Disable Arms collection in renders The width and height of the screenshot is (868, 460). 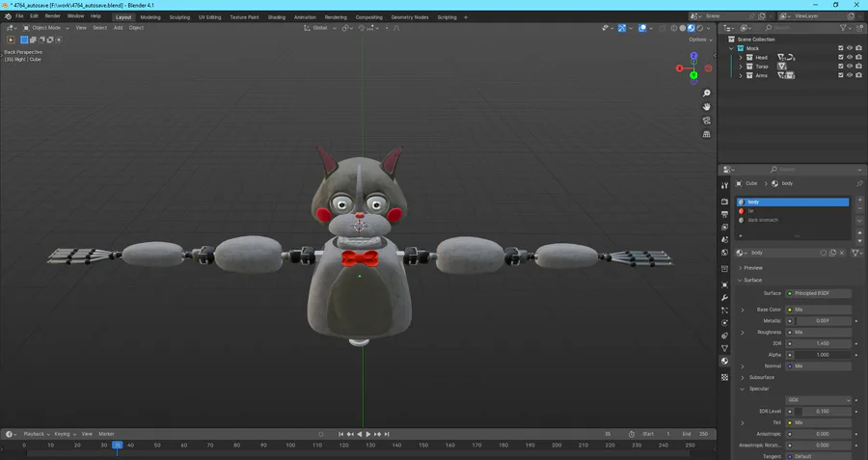point(858,74)
